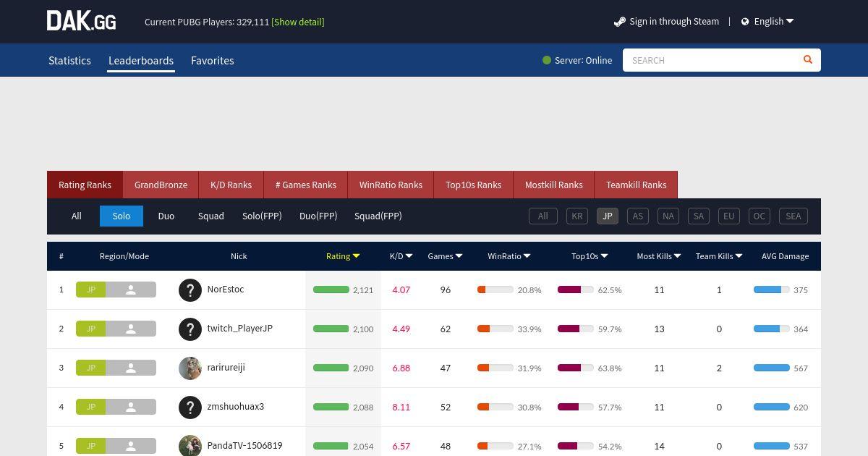Select the All game mode filter

(77, 216)
